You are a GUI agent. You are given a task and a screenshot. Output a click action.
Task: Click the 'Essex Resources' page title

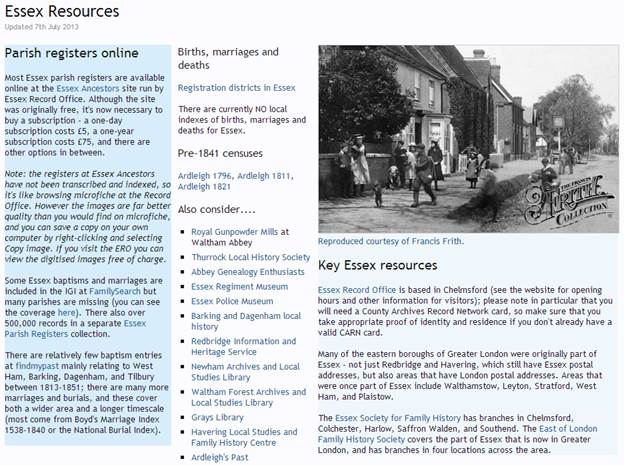(x=62, y=11)
